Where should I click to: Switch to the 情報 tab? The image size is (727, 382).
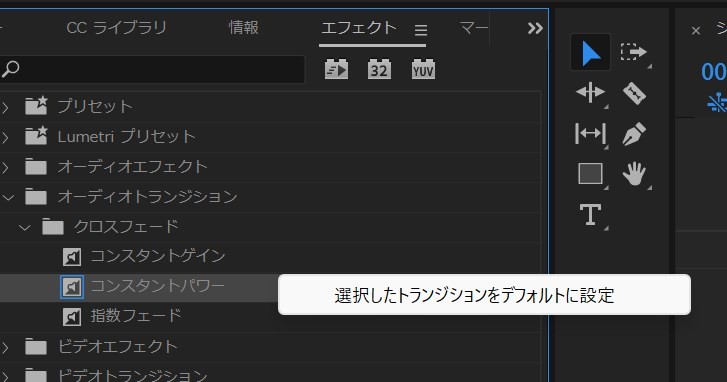point(243,28)
